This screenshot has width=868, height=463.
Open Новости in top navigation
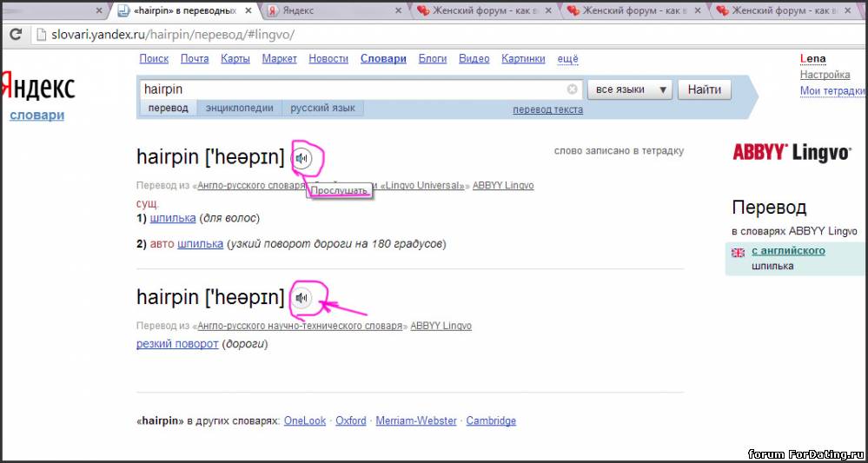pos(328,59)
